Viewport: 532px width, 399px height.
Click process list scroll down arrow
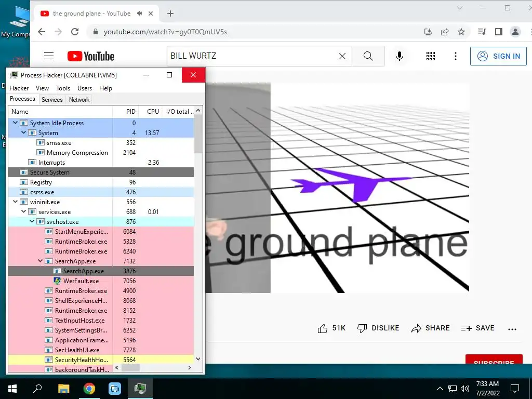point(198,359)
